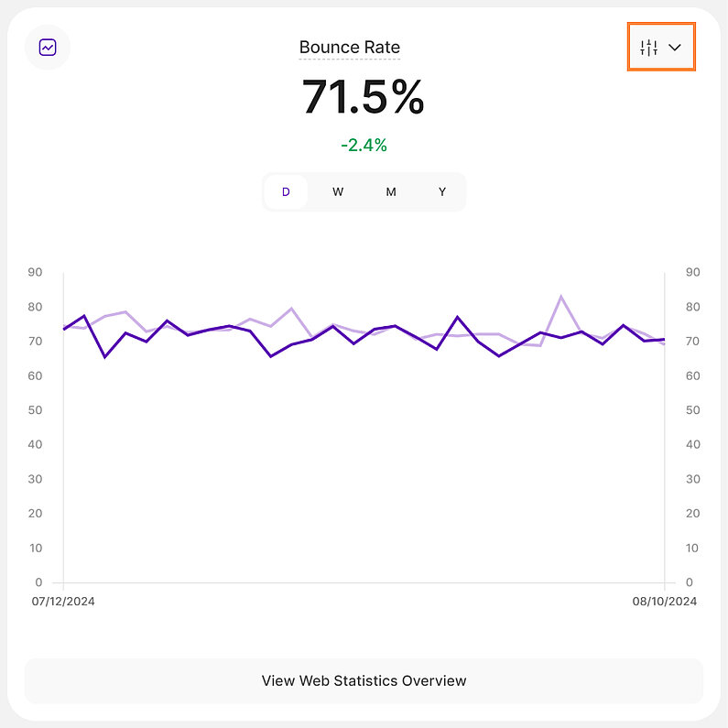Screen dimensions: 728x728
Task: Click the right axis 50 label
Action: (x=692, y=410)
